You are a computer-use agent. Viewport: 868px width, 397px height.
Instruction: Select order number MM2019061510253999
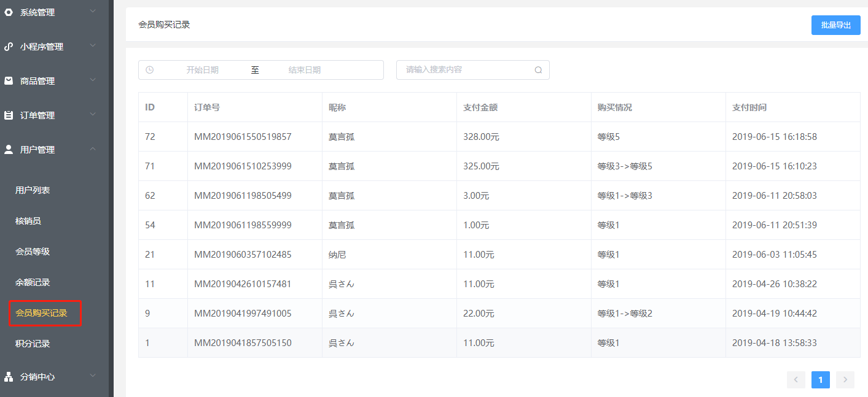click(x=243, y=166)
